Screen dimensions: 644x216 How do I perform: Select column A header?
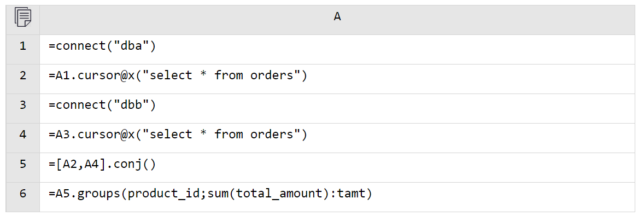pyautogui.click(x=337, y=17)
